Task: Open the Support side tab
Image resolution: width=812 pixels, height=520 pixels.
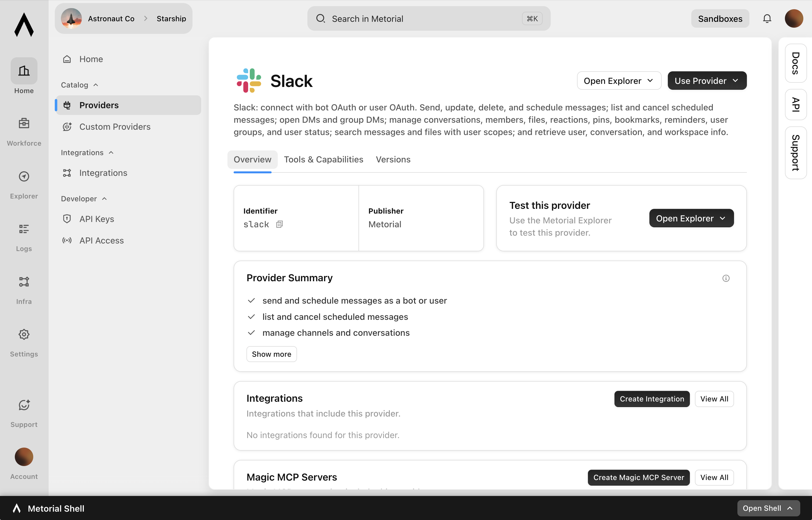Action: [x=795, y=153]
